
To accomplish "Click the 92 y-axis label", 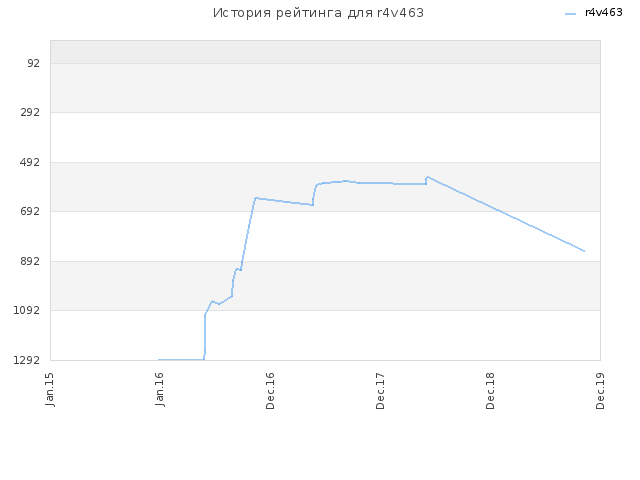I will click(x=33, y=63).
